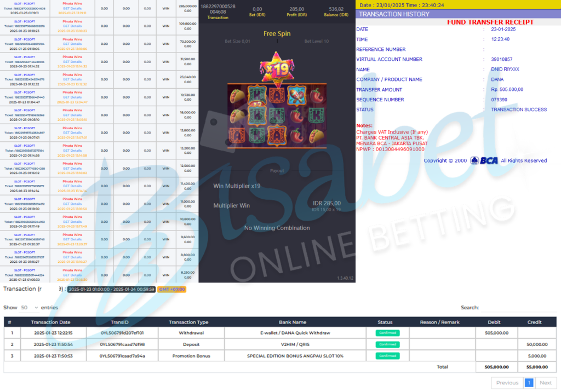Click the green Confirmed badge for the Withdrawal row
This screenshot has width=561, height=392.
click(387, 333)
